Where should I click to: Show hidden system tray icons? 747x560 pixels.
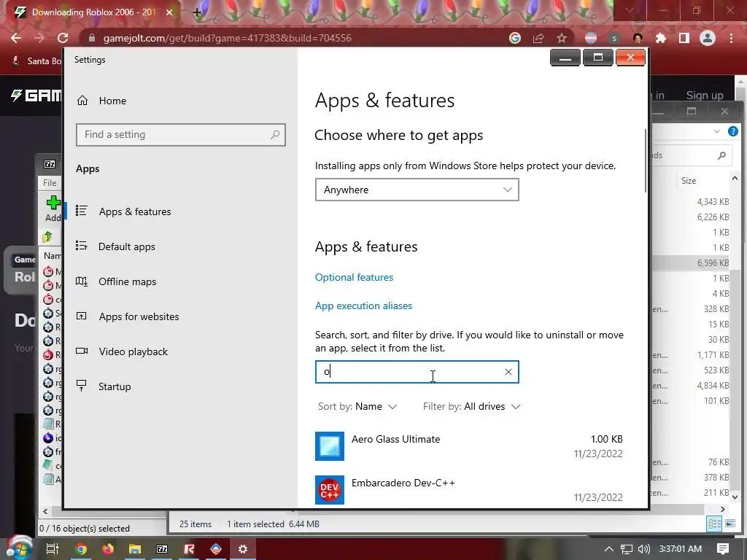(608, 549)
